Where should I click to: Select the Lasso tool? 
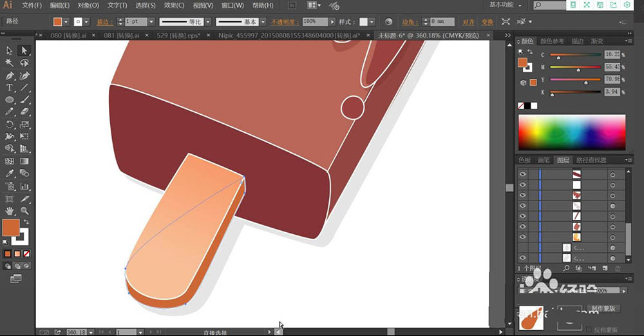24,63
